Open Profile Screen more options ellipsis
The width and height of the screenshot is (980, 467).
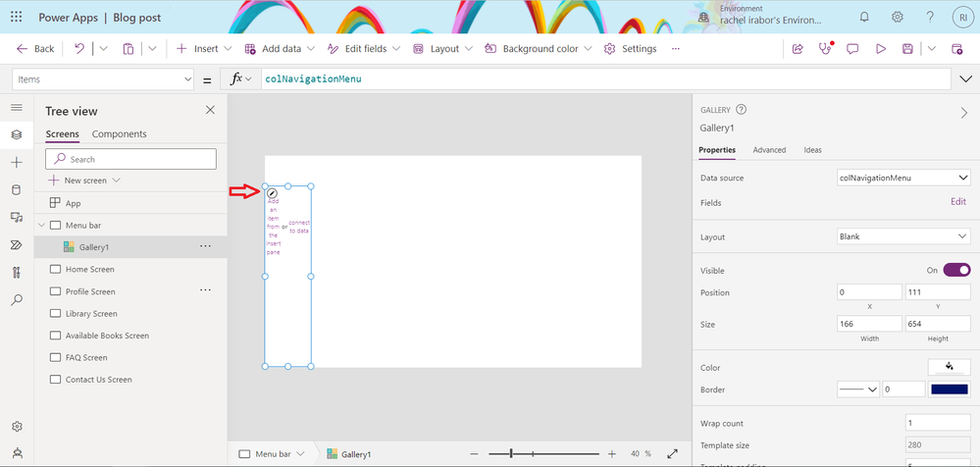pos(205,291)
